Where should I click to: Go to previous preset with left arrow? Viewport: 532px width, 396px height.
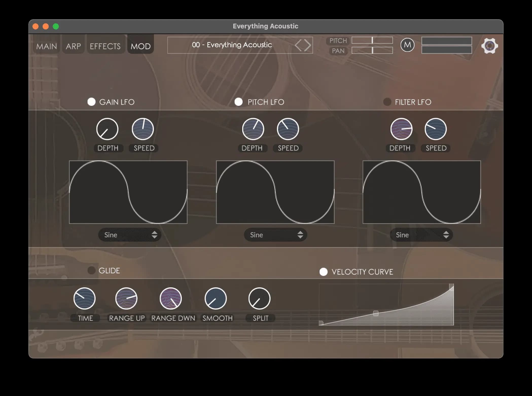coord(300,45)
